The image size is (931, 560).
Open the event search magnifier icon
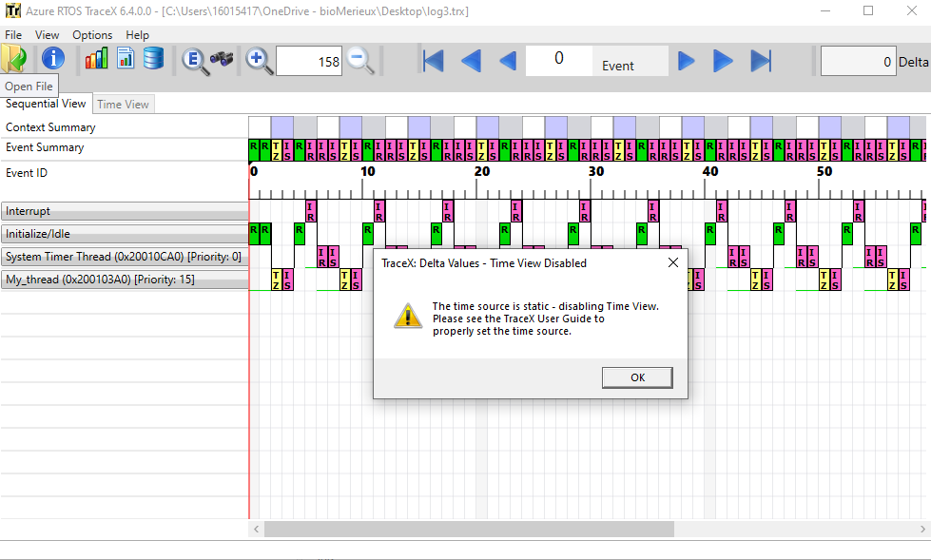[195, 61]
